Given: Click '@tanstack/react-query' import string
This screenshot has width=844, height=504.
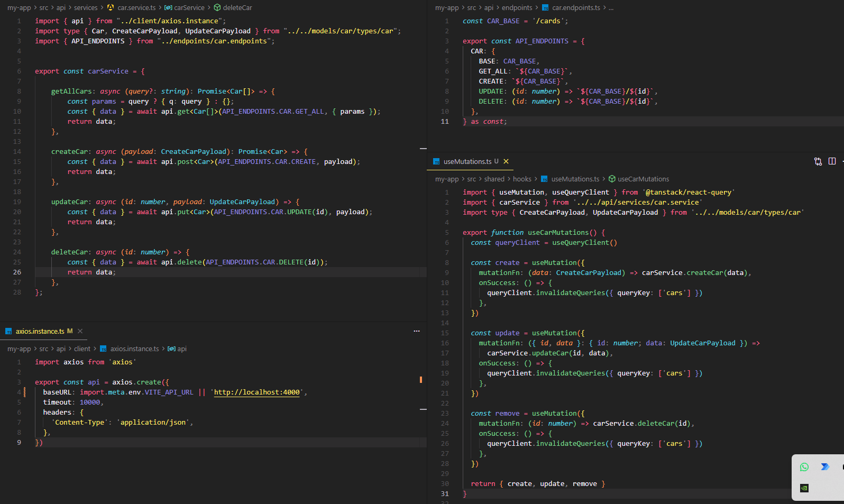Looking at the screenshot, I should (x=689, y=192).
